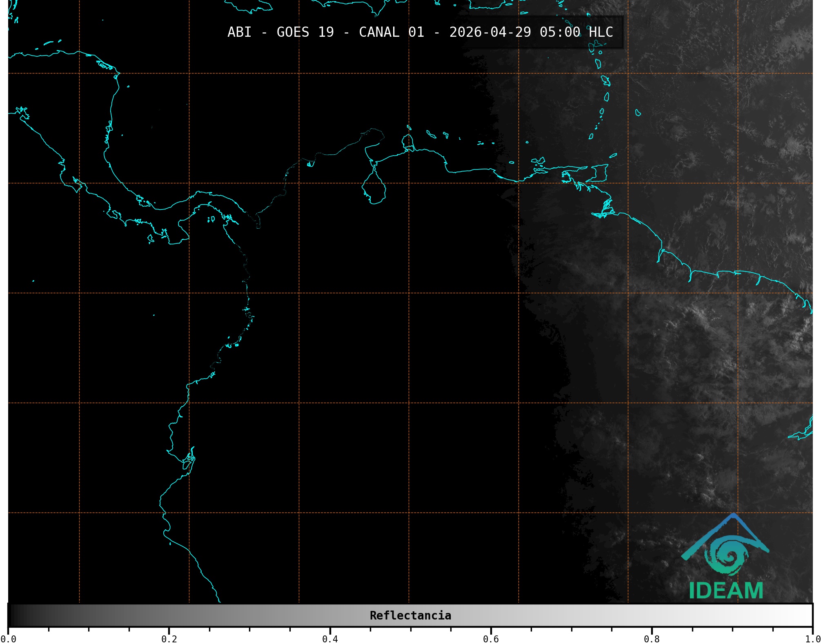Click the 0.6 tick label on colorbar
This screenshot has width=821, height=644.
tap(491, 639)
